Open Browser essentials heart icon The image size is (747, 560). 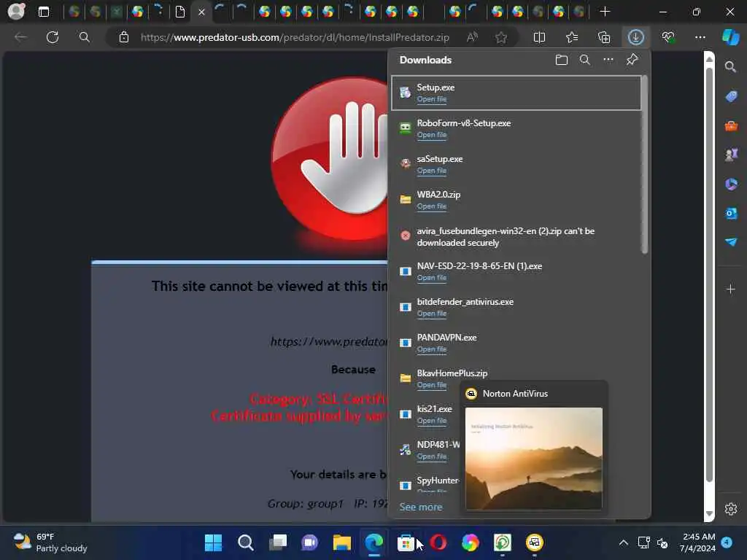[x=668, y=37]
